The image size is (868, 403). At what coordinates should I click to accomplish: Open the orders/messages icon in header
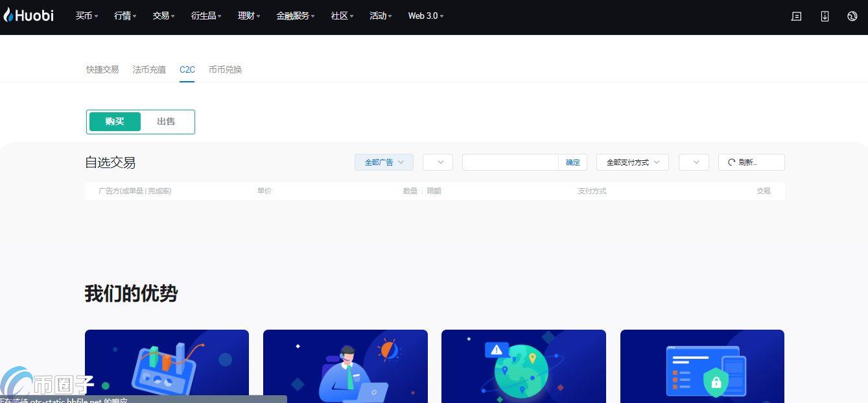(x=797, y=16)
